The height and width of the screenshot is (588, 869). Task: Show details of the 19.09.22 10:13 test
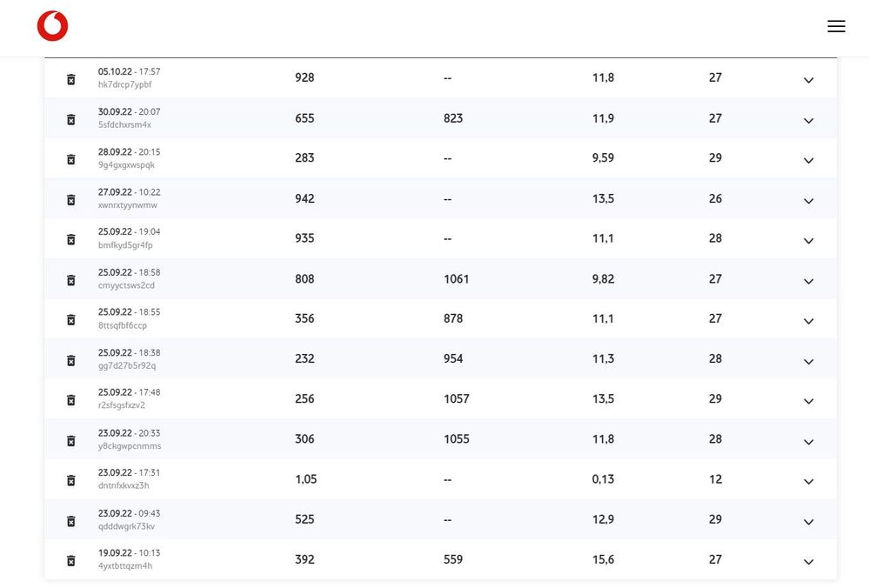(808, 561)
